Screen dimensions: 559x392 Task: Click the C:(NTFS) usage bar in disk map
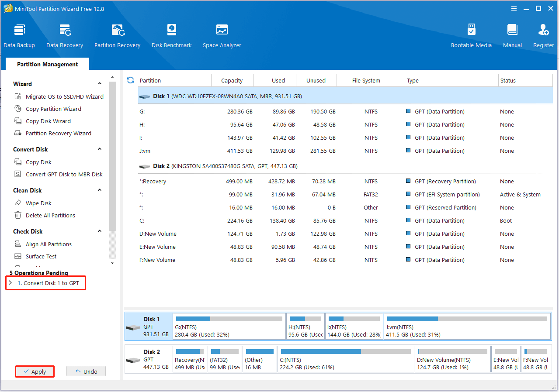pos(345,351)
